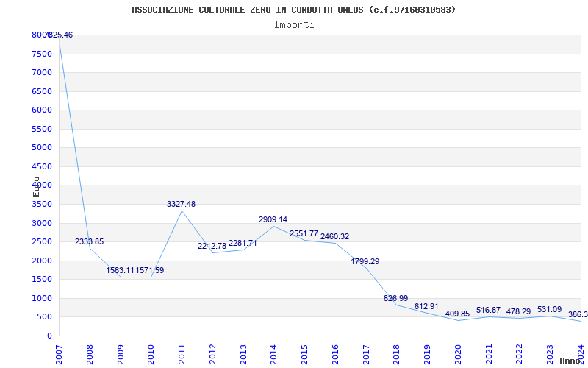Click the x-axis year 2017

366,355
